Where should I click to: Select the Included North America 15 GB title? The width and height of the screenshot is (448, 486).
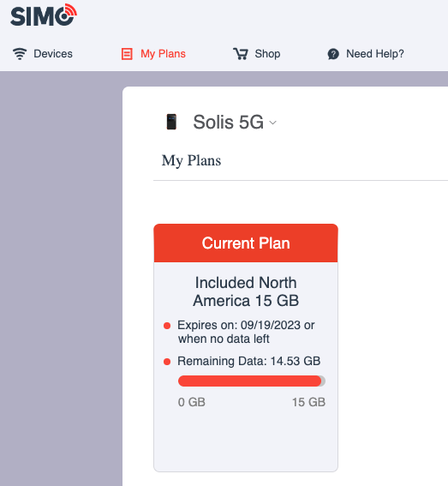[x=246, y=291]
